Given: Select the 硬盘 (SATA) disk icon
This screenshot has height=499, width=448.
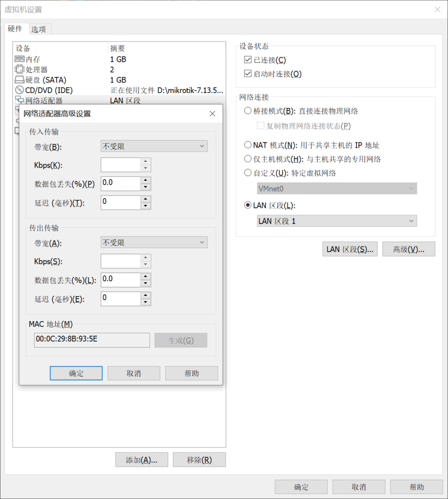Looking at the screenshot, I should 19,80.
